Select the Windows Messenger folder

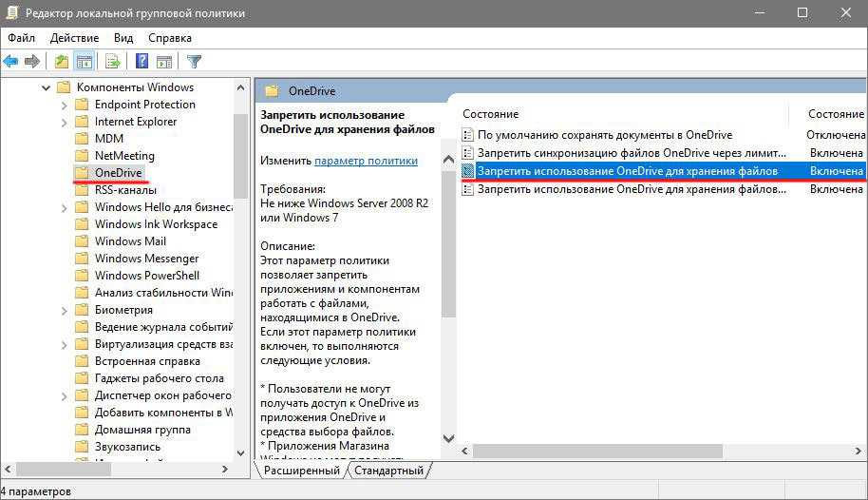pyautogui.click(x=146, y=259)
